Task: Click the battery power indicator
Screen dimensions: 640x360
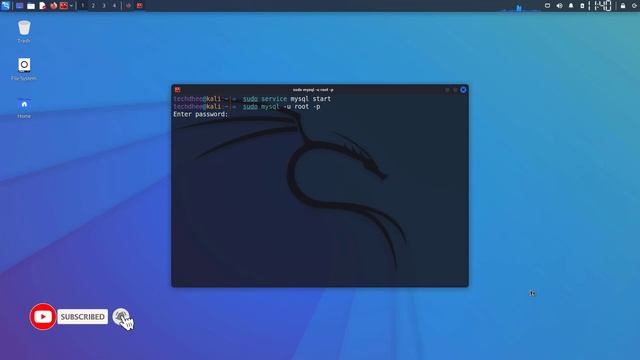Action: pyautogui.click(x=582, y=6)
